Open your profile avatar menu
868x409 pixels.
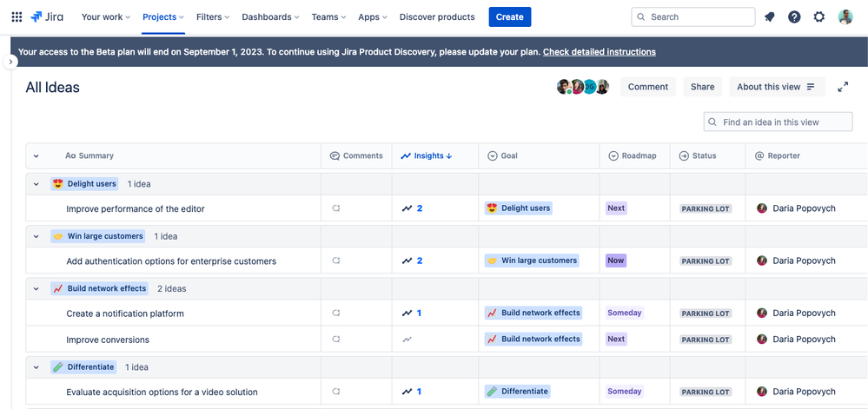coord(845,16)
